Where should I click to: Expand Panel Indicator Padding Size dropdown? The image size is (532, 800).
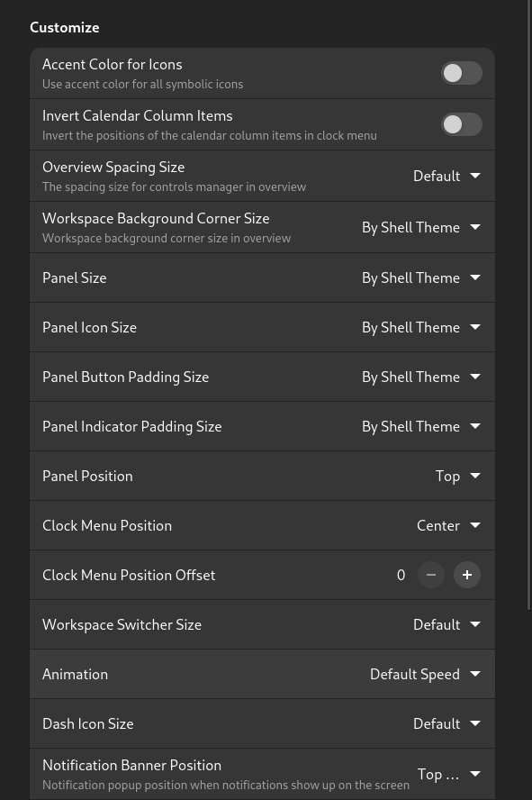click(x=421, y=426)
